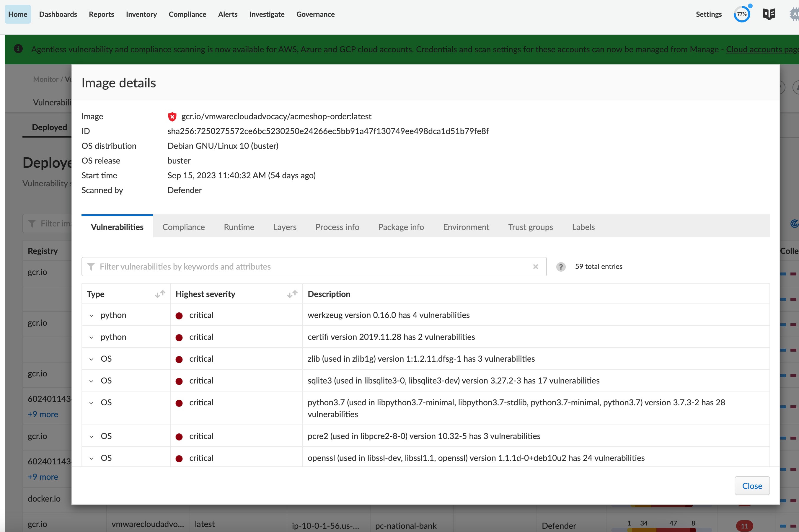Screen dimensions: 799x532
Task: Switch to the Compliance tab in image details
Action: point(184,227)
